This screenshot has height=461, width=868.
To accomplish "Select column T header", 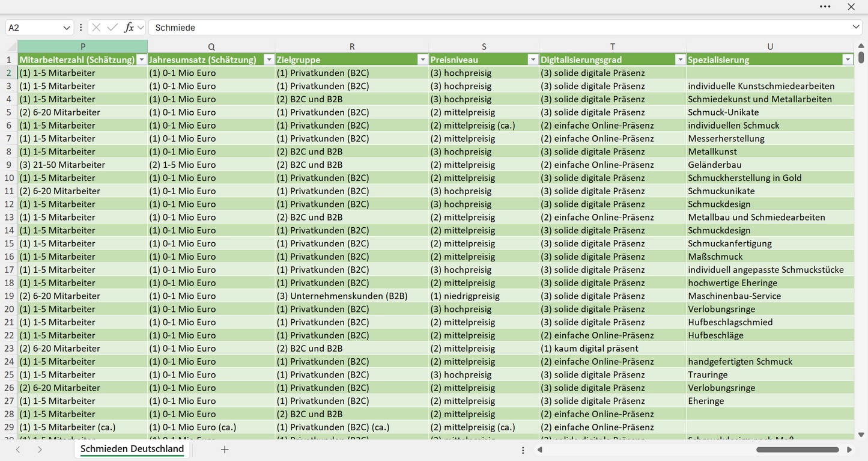I will click(x=613, y=46).
